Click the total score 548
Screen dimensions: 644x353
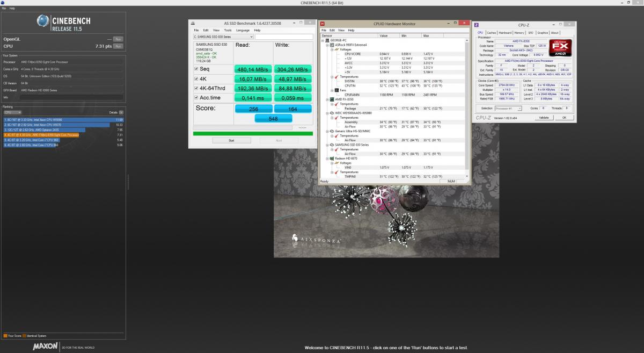[273, 118]
